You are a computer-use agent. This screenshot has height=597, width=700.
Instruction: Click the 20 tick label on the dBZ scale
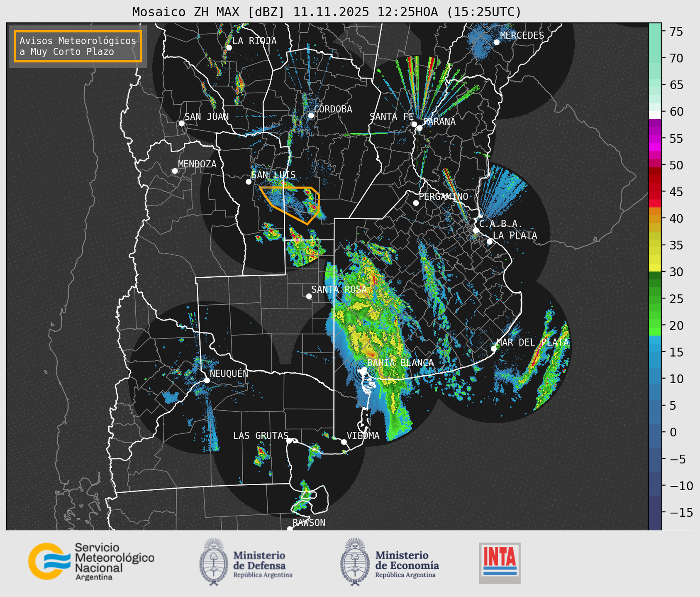pos(676,325)
